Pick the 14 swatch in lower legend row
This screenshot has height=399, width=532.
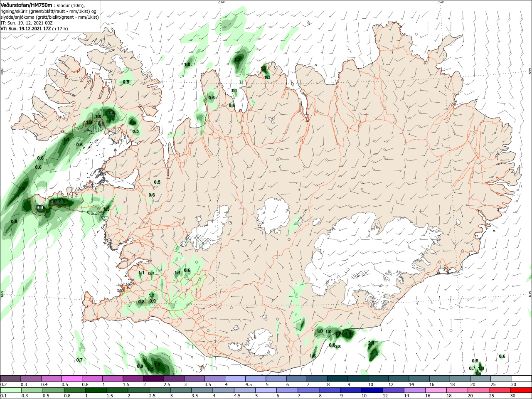coord(414,390)
